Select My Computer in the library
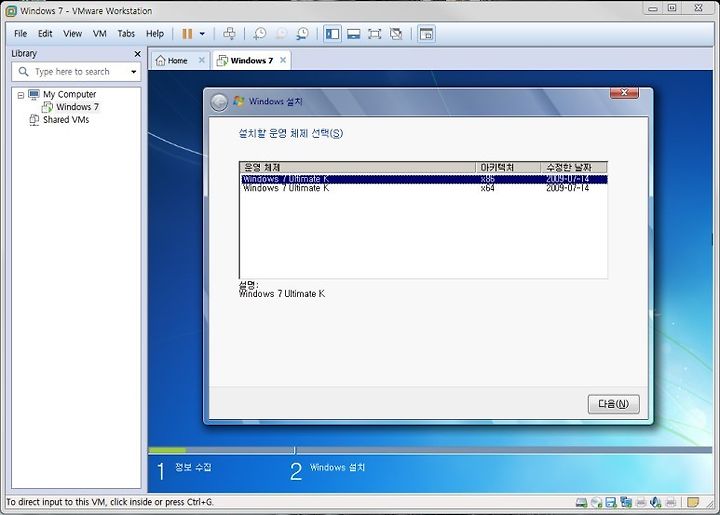Image resolution: width=720 pixels, height=515 pixels. coord(70,94)
